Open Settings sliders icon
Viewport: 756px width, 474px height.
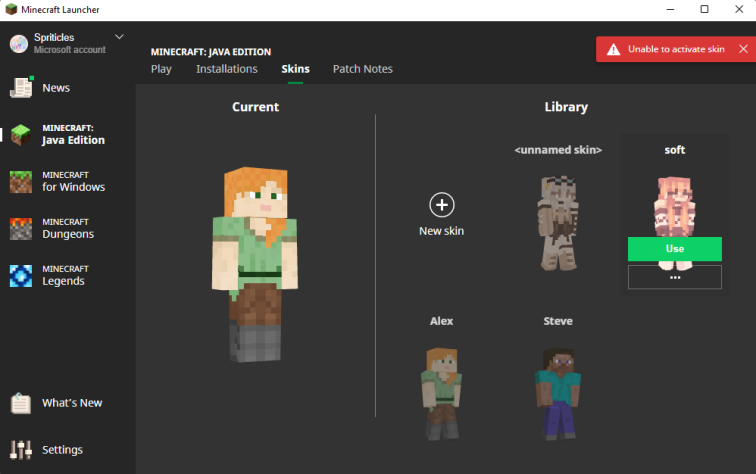[21, 450]
